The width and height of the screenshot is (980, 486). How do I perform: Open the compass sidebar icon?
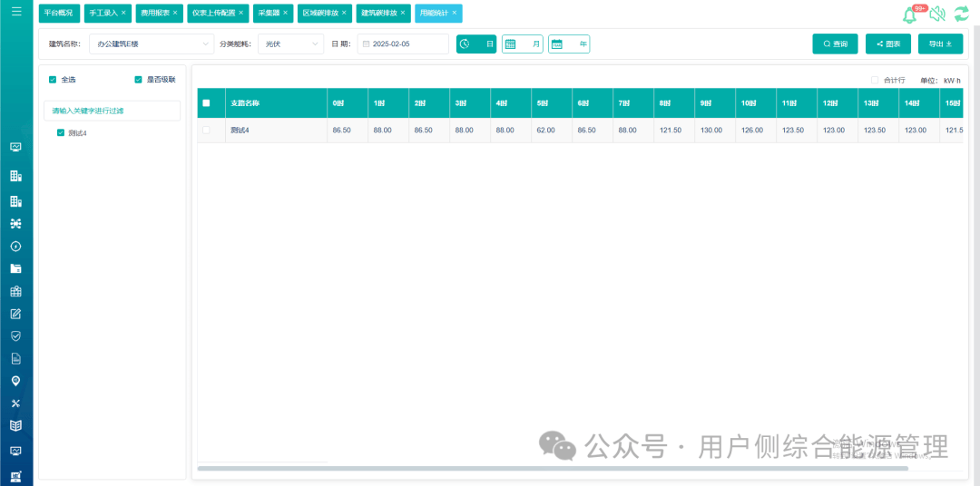16,246
